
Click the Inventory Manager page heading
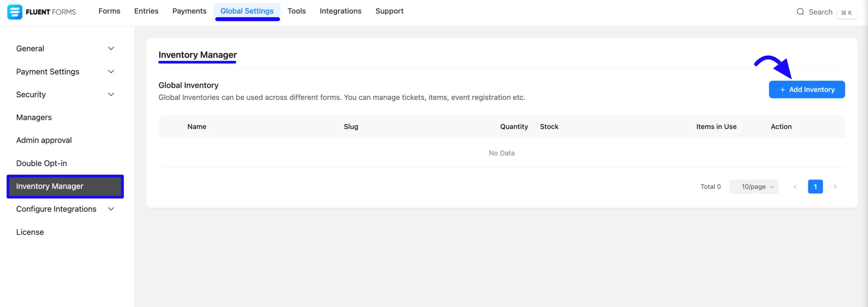coord(197,55)
